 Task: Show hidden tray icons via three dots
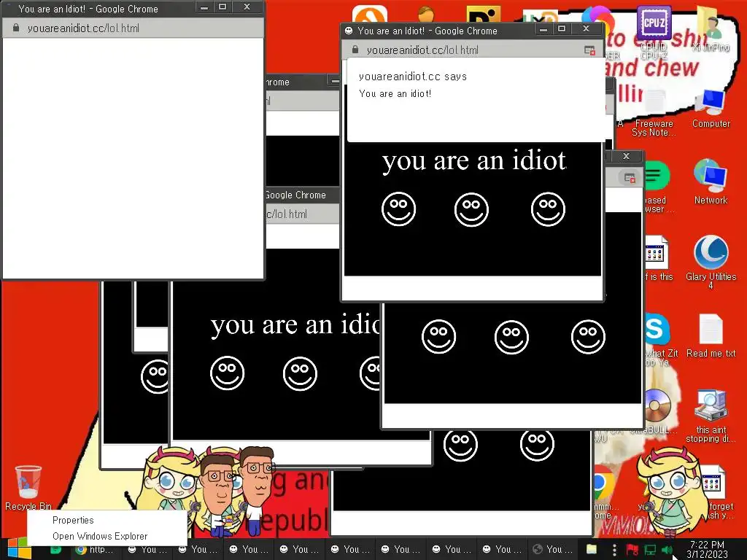click(x=614, y=549)
